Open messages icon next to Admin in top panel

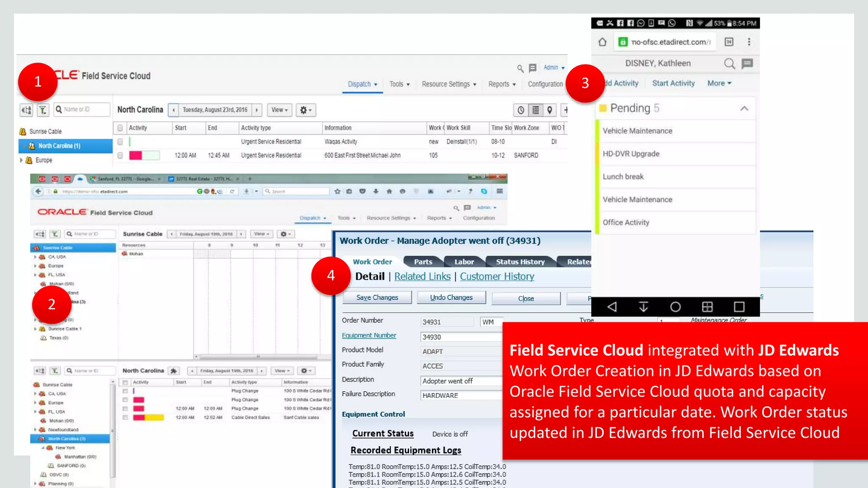(533, 68)
